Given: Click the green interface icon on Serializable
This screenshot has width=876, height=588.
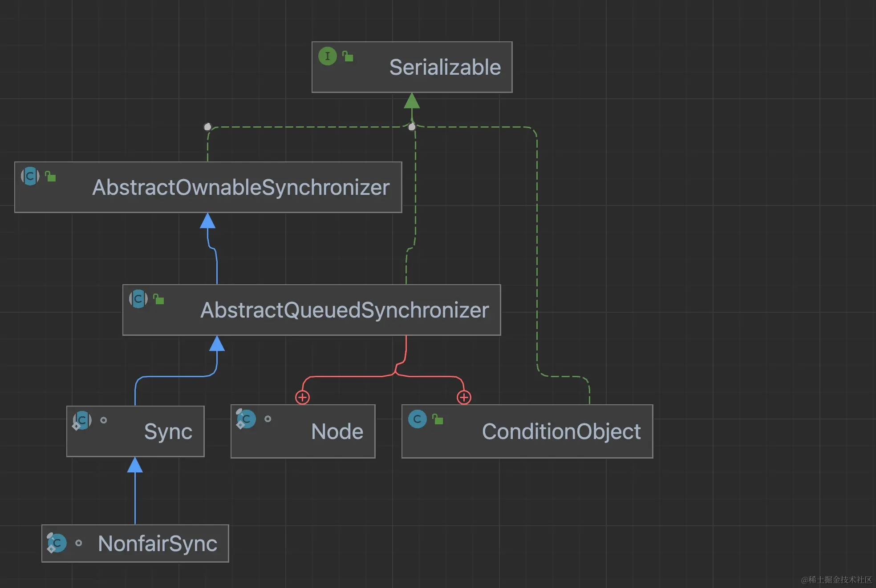Looking at the screenshot, I should [x=328, y=56].
